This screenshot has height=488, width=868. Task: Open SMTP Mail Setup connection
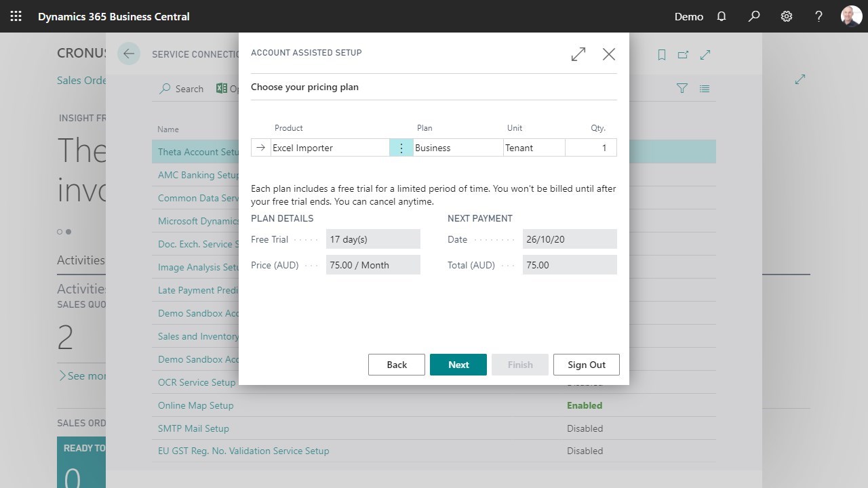click(193, 428)
